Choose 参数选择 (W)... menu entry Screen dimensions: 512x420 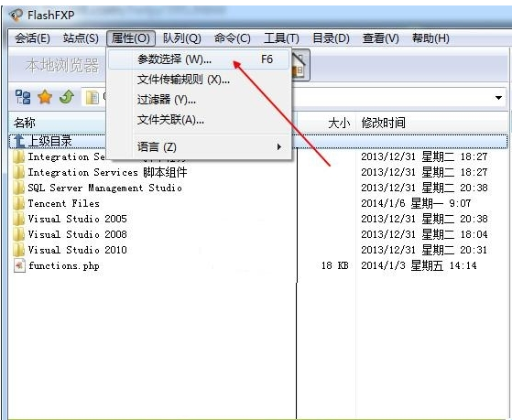click(199, 59)
